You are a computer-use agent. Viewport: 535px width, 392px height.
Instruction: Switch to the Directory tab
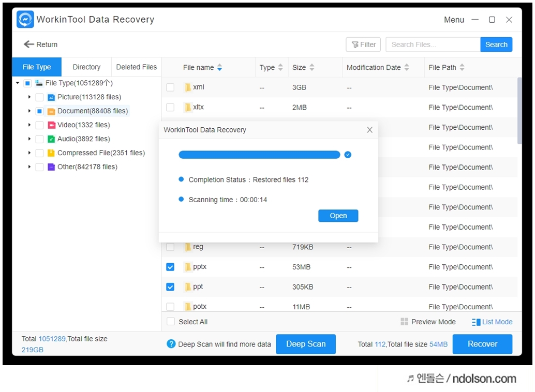86,67
